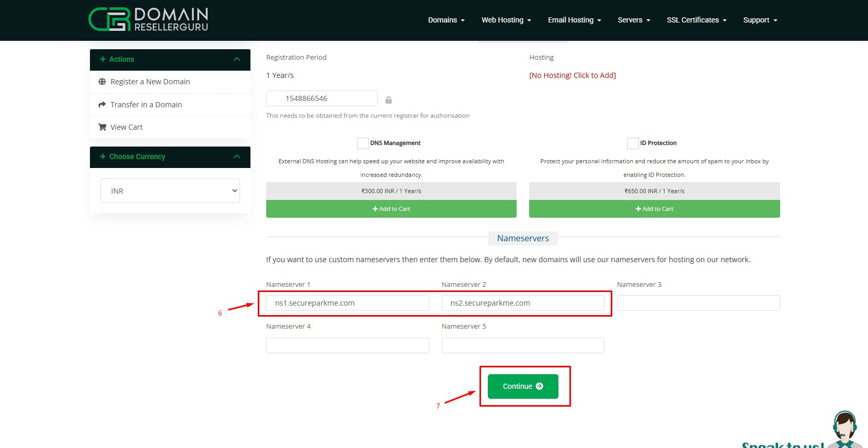Click the shopping cart icon beside View Cart
868x448 pixels.
pyautogui.click(x=102, y=127)
